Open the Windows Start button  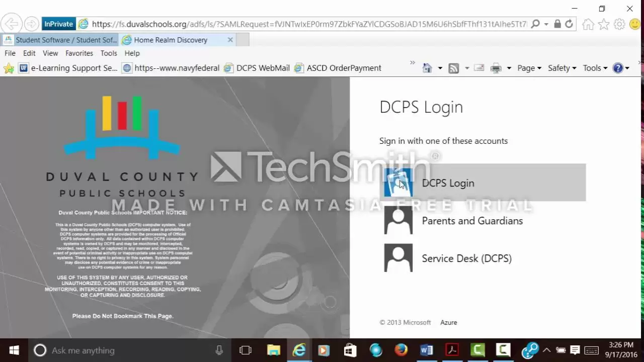14,350
